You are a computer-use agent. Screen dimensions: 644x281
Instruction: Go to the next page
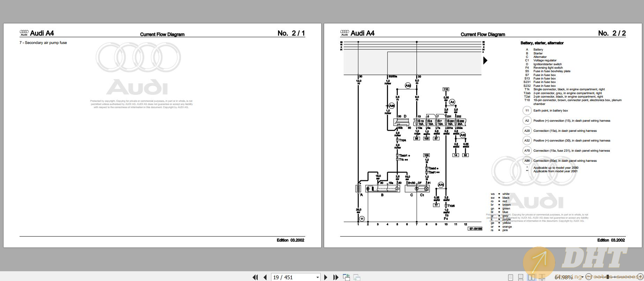(x=326, y=277)
